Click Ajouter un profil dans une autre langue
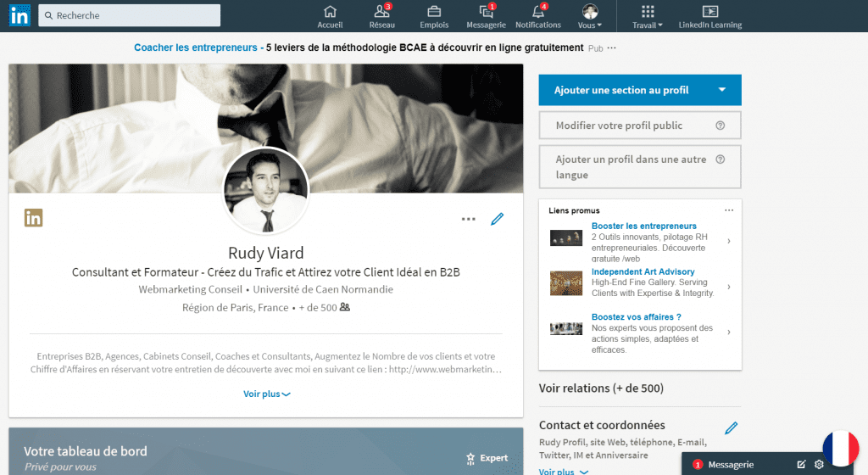Screen dimensions: 868x475 [x=640, y=167]
